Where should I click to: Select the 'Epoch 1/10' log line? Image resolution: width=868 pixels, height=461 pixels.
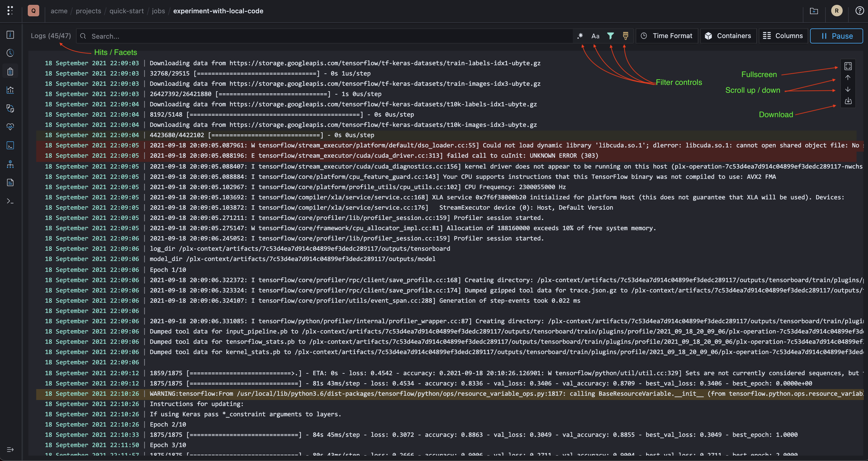click(446, 269)
